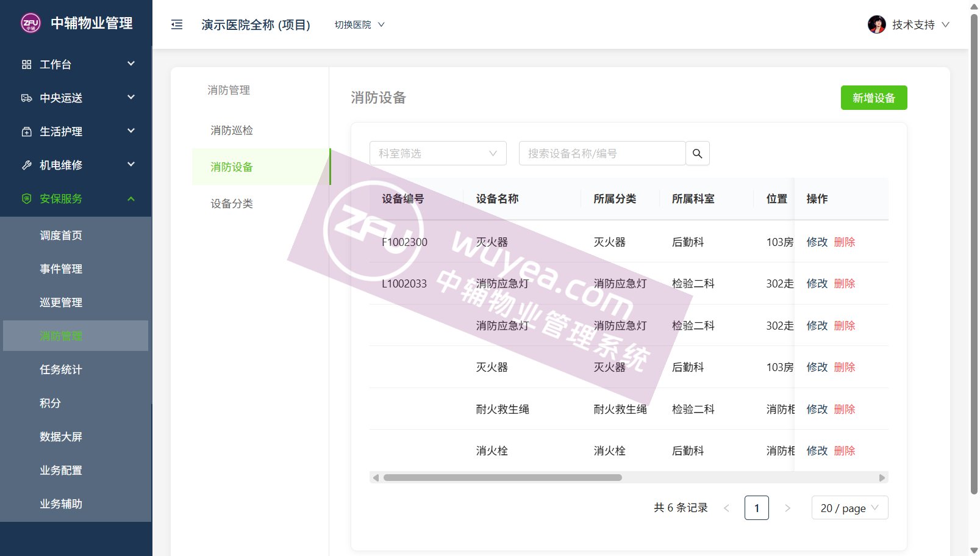980x556 pixels.
Task: Click 删除 in 消火栓 row
Action: click(845, 450)
